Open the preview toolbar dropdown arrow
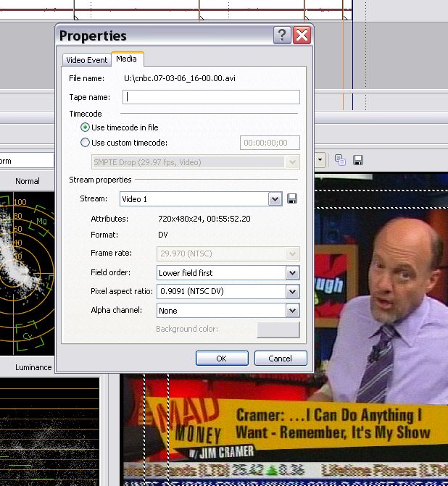This screenshot has height=486, width=448. click(x=320, y=160)
